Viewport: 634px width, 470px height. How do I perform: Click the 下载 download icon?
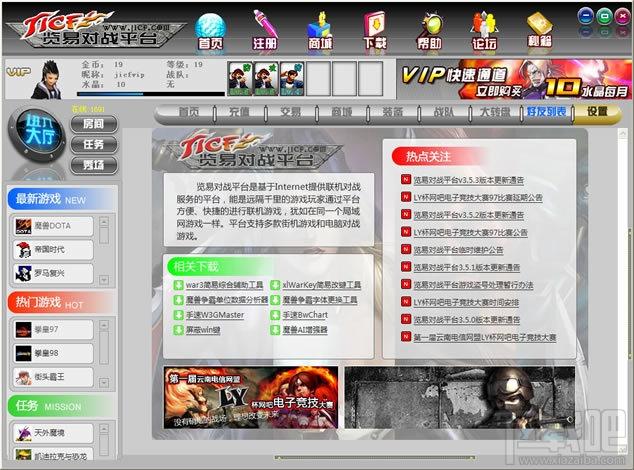click(x=375, y=31)
